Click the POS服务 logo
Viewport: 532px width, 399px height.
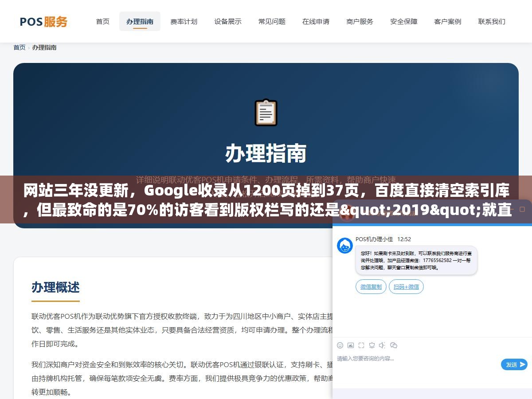[x=43, y=21]
